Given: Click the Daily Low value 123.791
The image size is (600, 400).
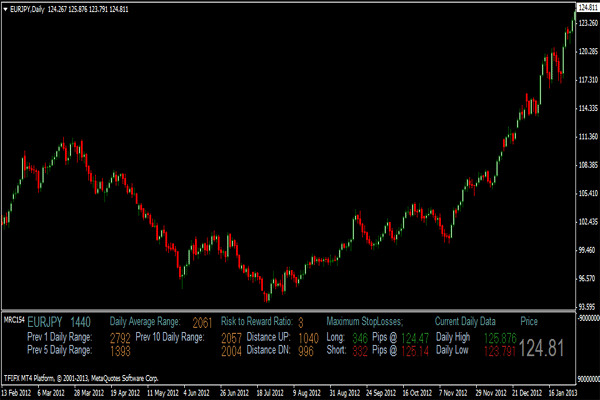Looking at the screenshot, I should click(501, 351).
